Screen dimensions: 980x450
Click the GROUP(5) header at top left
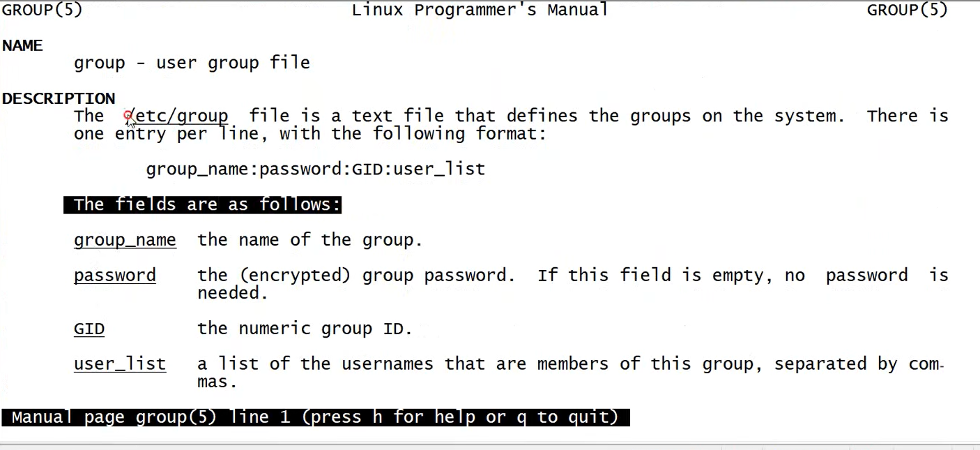pyautogui.click(x=43, y=10)
